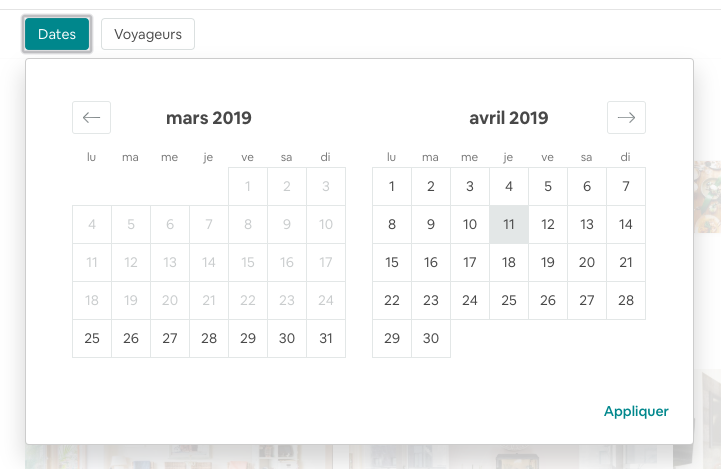Screen dimensions: 721x469
Task: Go to previous month with left arrow
Action: click(x=92, y=118)
